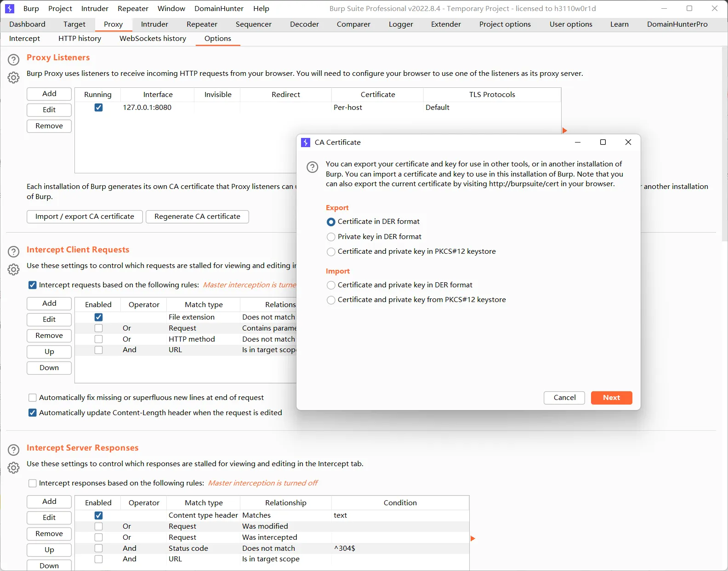Open the Sequencer tab
Viewport: 728px width, 571px height.
coord(253,24)
